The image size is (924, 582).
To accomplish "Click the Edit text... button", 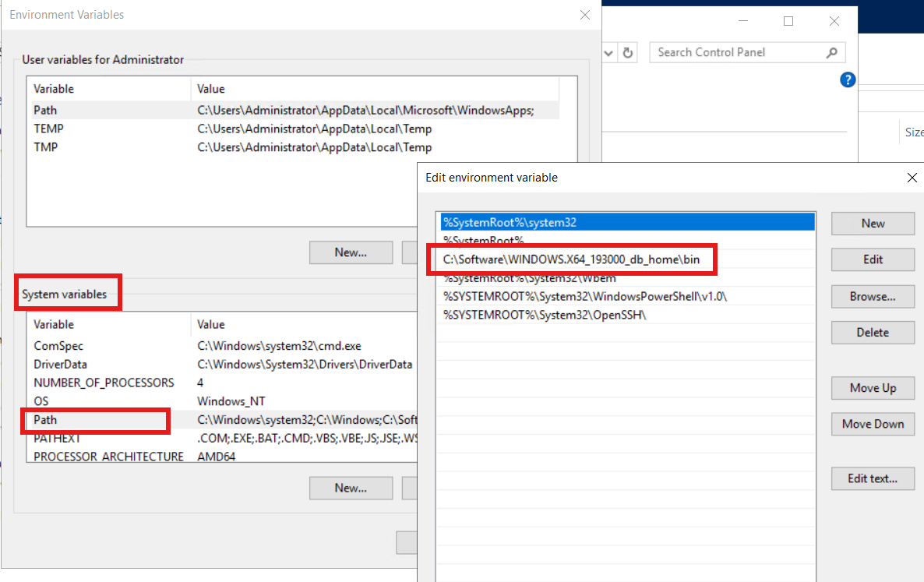I will pos(873,479).
